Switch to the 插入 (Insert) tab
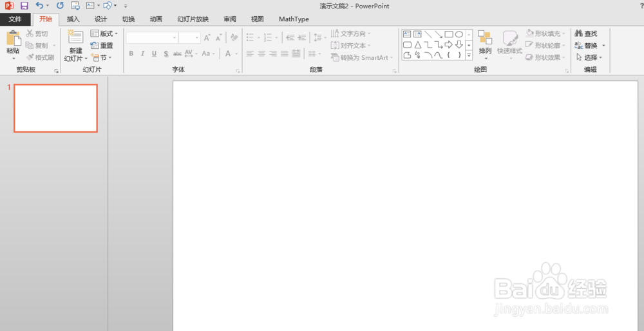Viewport: 644px width, 331px height. pos(73,19)
